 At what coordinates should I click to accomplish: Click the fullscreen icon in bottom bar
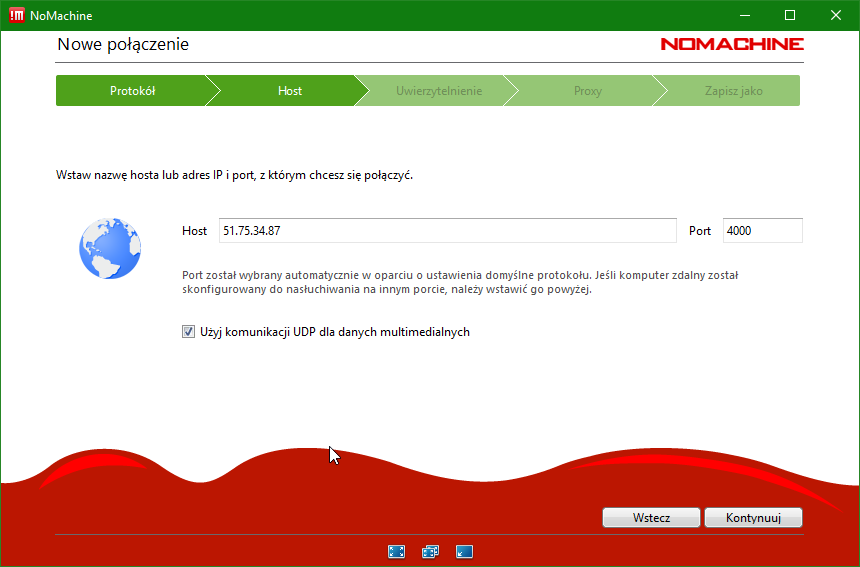(396, 551)
